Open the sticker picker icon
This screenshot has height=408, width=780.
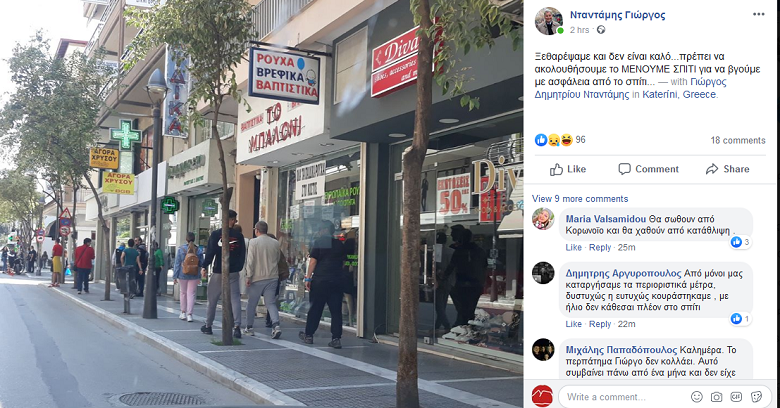[x=756, y=397]
